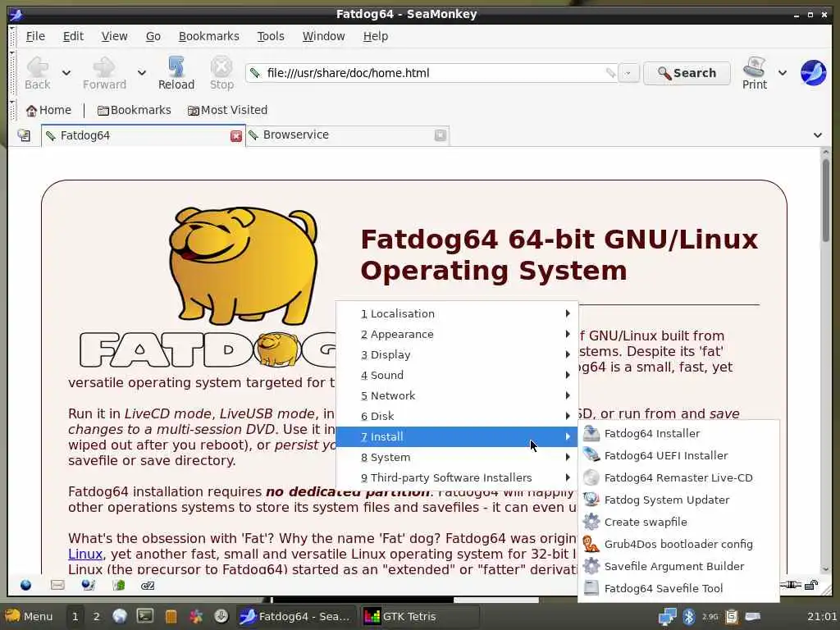Open Most Visited folder on toolbar
The image size is (840, 630).
click(x=227, y=110)
